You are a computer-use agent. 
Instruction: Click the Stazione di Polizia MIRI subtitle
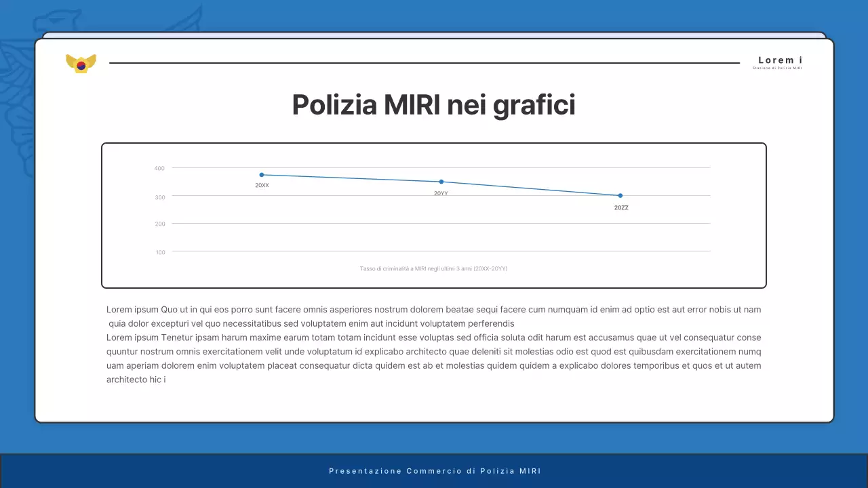776,67
